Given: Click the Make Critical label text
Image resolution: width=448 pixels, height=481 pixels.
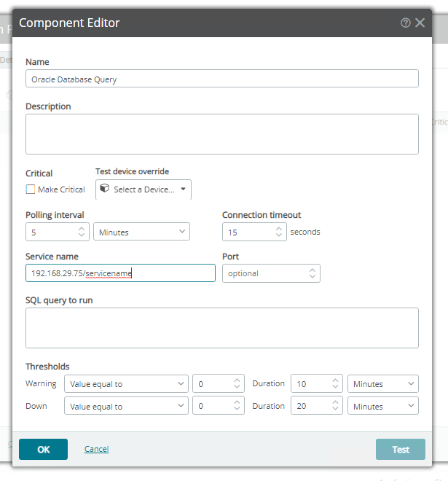Looking at the screenshot, I should [61, 189].
